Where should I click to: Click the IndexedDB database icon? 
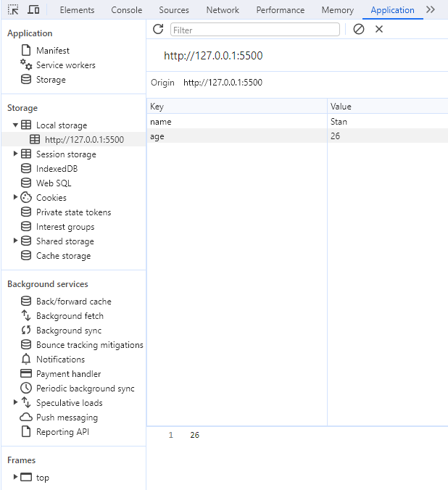pyautogui.click(x=26, y=168)
